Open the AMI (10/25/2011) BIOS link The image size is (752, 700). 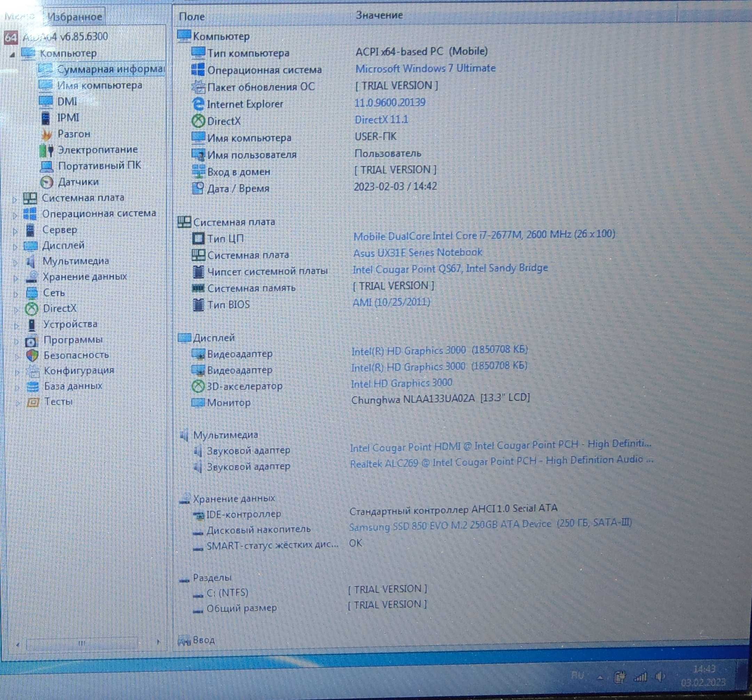tap(392, 302)
